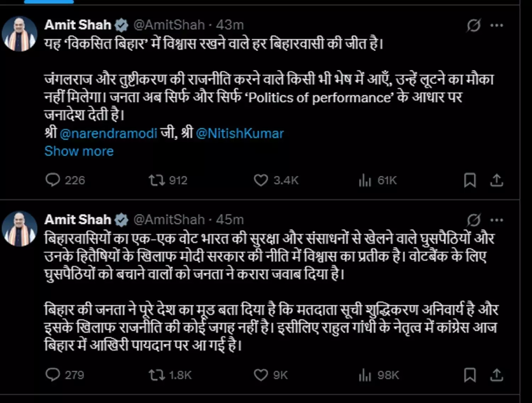Image resolution: width=532 pixels, height=403 pixels.
Task: Open Amit Shah's avatar on first tweet
Action: coord(20,34)
